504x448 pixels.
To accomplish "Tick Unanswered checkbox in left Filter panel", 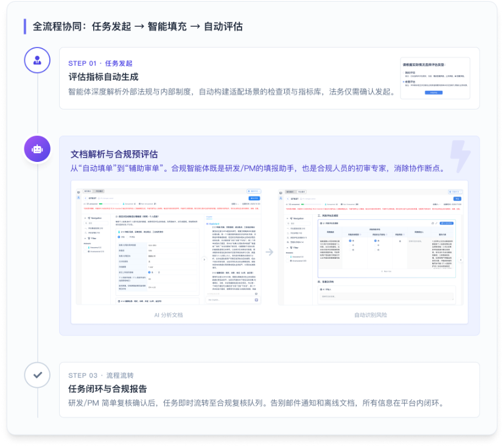I will [x=85, y=251].
